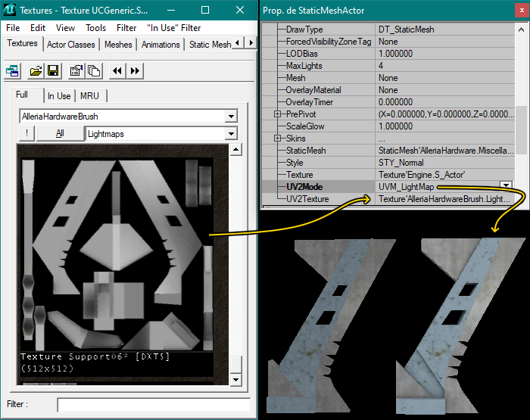Click the Filter text input field
This screenshot has width=530, height=420.
coord(153,405)
